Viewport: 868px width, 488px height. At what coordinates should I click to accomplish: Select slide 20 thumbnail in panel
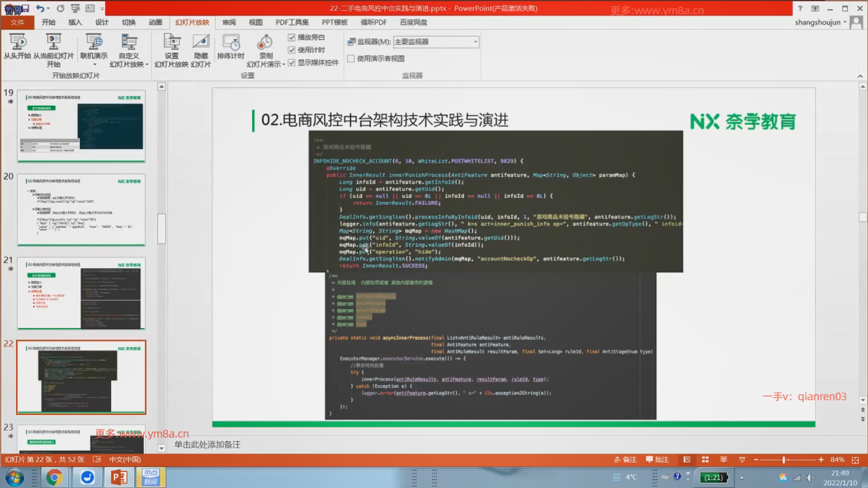(x=81, y=210)
